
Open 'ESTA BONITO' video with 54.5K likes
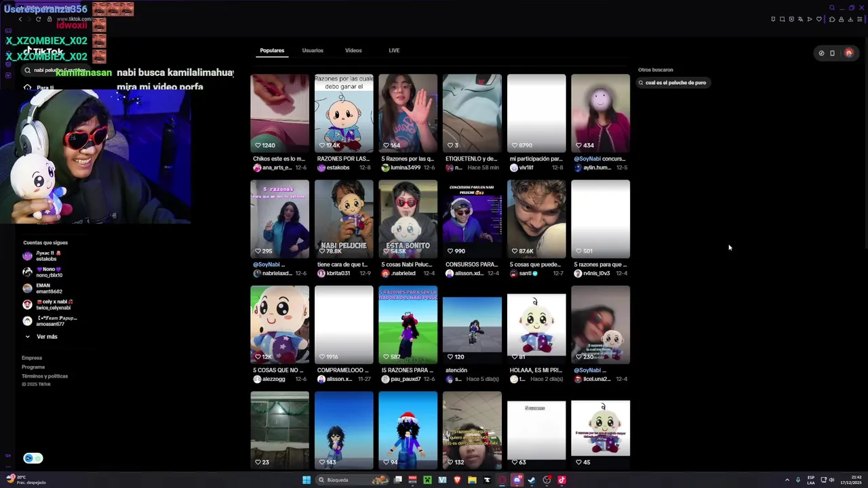tap(408, 219)
